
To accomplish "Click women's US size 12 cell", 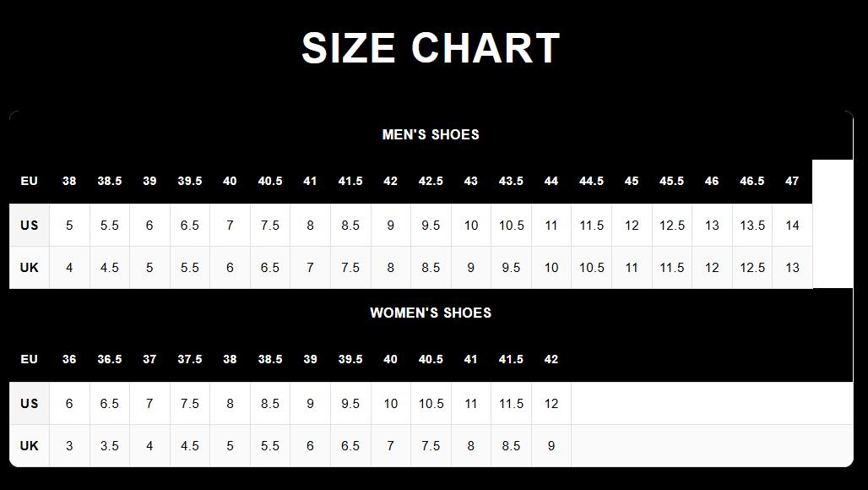I will 551,404.
